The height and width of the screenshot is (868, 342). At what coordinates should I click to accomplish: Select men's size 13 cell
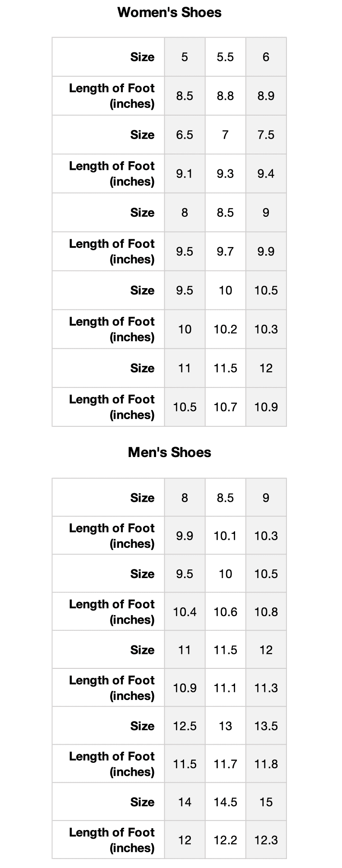[225, 726]
